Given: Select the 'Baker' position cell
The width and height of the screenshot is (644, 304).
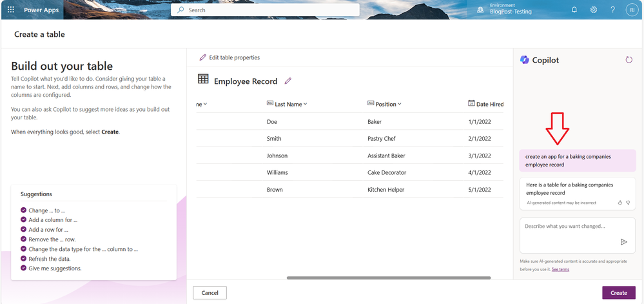Looking at the screenshot, I should pos(375,122).
